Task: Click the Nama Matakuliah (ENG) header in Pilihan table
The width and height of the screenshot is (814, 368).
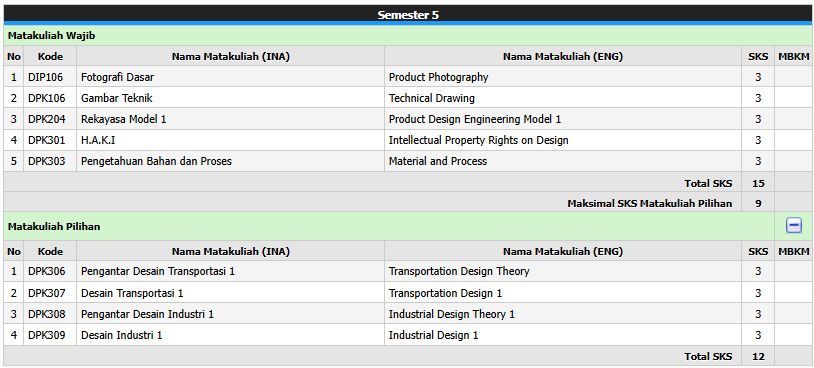Action: [563, 252]
